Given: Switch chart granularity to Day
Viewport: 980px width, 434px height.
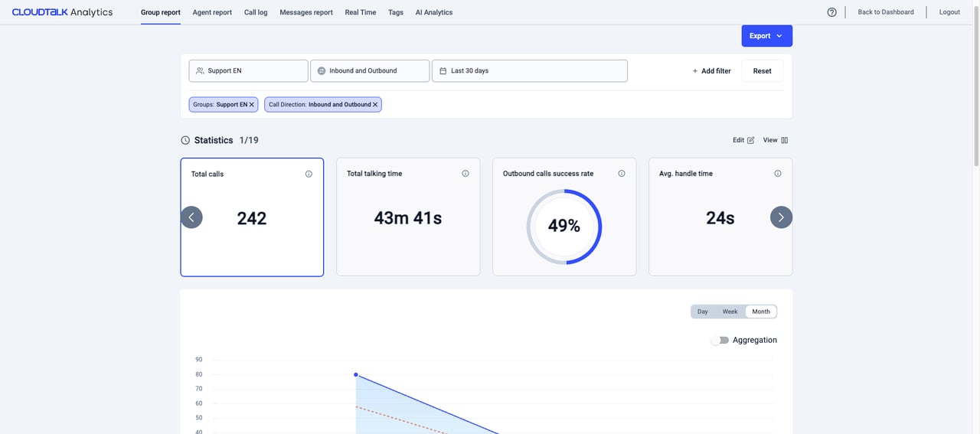Looking at the screenshot, I should pyautogui.click(x=703, y=312).
